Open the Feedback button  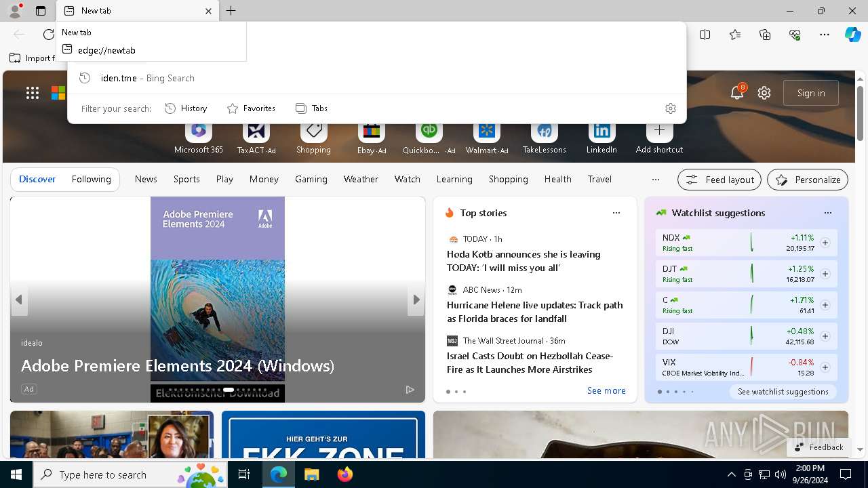[x=818, y=447]
